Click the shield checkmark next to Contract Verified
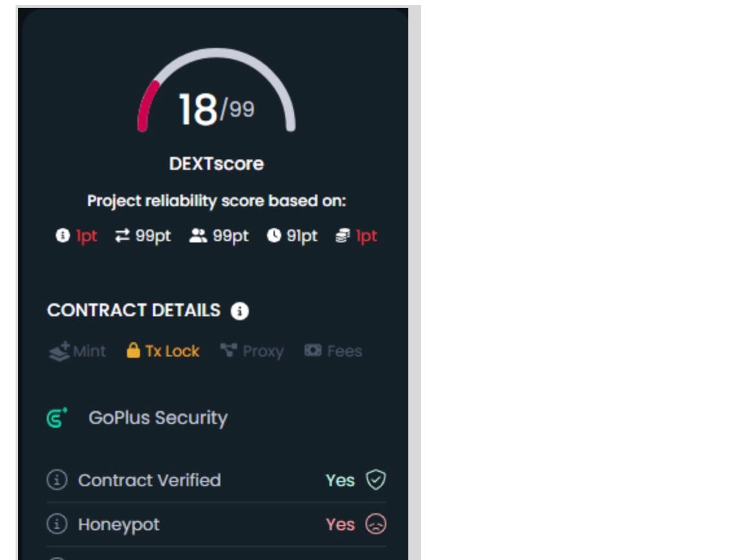735x560 pixels. (x=377, y=480)
